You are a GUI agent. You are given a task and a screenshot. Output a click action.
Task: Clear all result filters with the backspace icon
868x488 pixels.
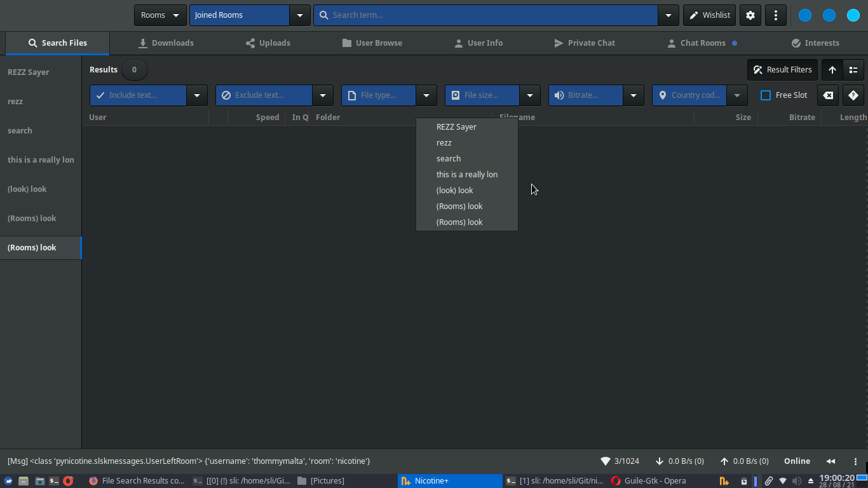coord(828,95)
